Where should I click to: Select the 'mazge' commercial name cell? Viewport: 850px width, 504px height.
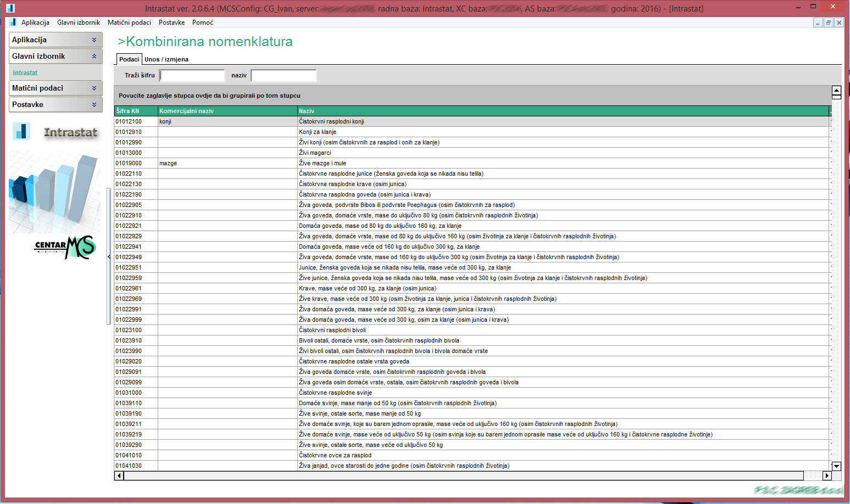pos(227,163)
